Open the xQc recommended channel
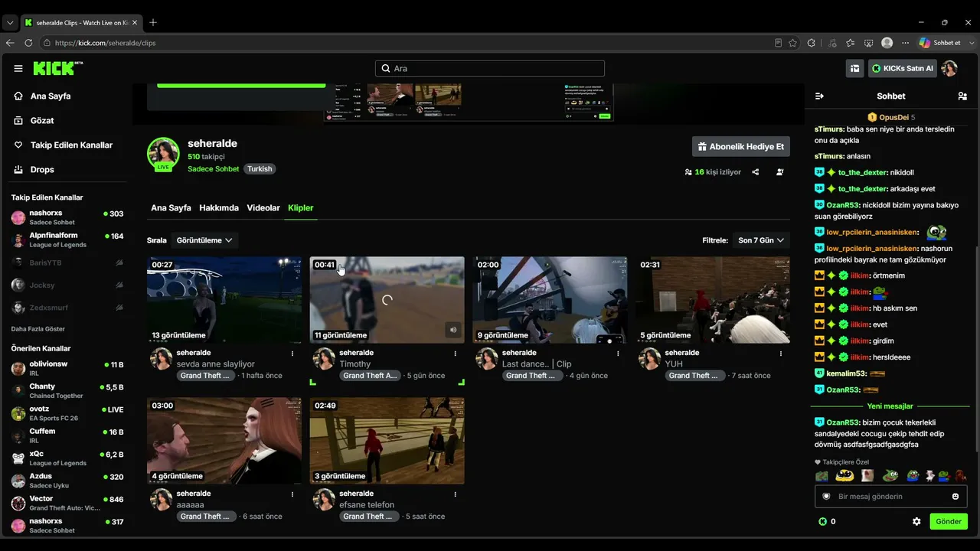This screenshot has height=551, width=980. [67, 458]
